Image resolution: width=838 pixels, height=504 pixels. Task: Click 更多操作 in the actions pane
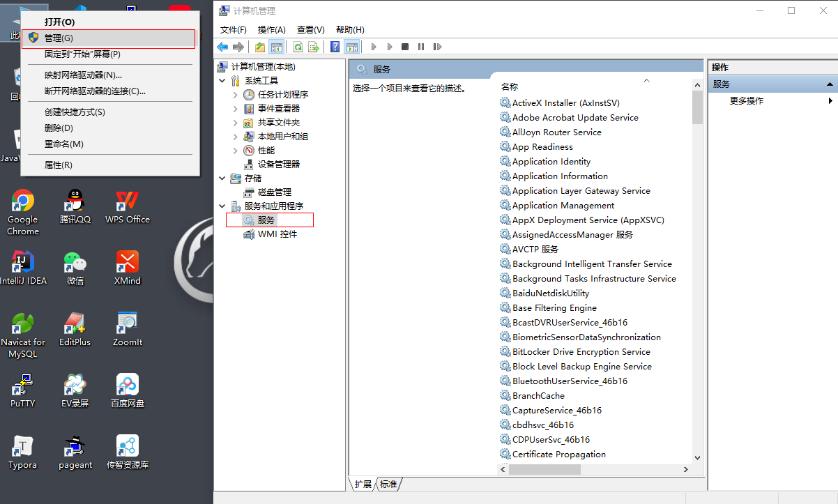(747, 101)
